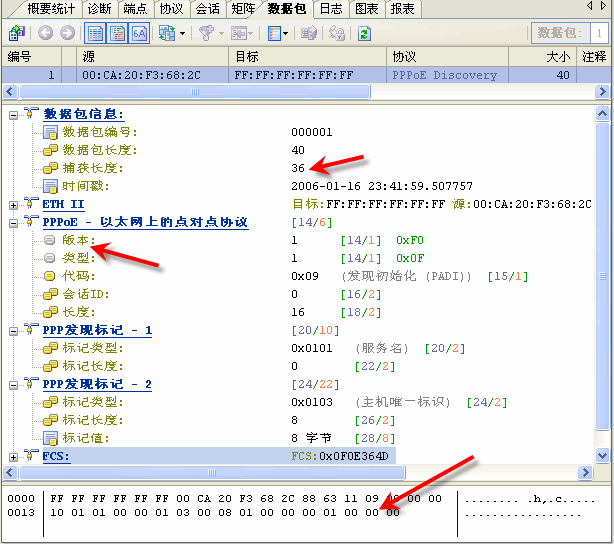Click the 数据包编号 field icon in tree
The width and height of the screenshot is (614, 544).
(51, 132)
